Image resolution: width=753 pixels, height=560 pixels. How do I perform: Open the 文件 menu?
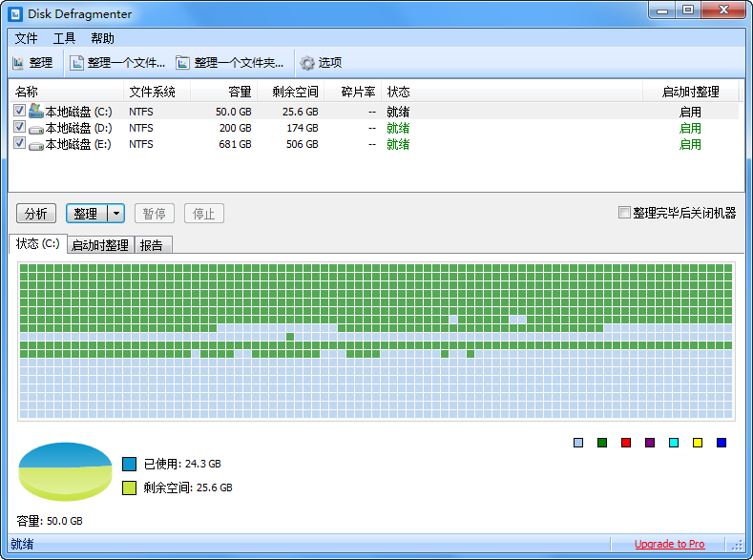click(x=27, y=38)
